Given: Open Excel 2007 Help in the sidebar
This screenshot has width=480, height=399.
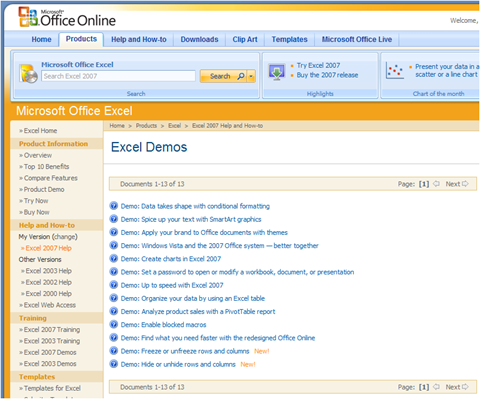Looking at the screenshot, I should pos(49,248).
